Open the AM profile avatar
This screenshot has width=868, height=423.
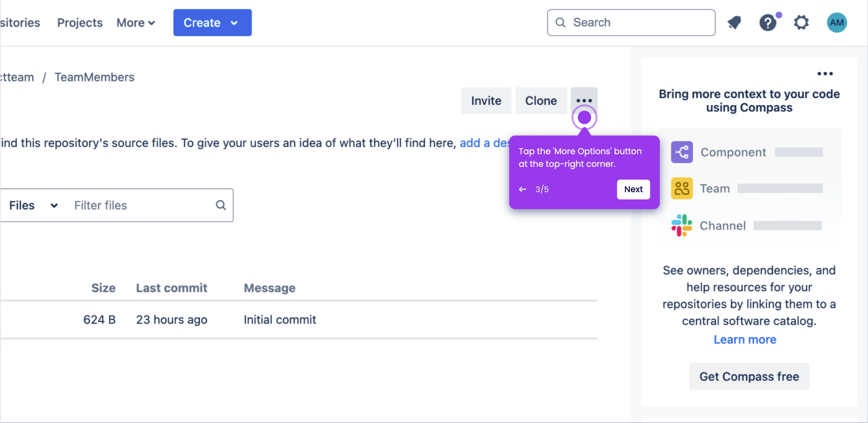(836, 23)
